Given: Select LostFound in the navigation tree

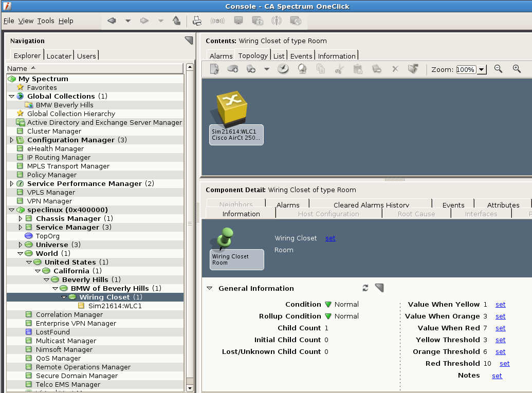Looking at the screenshot, I should (x=52, y=332).
